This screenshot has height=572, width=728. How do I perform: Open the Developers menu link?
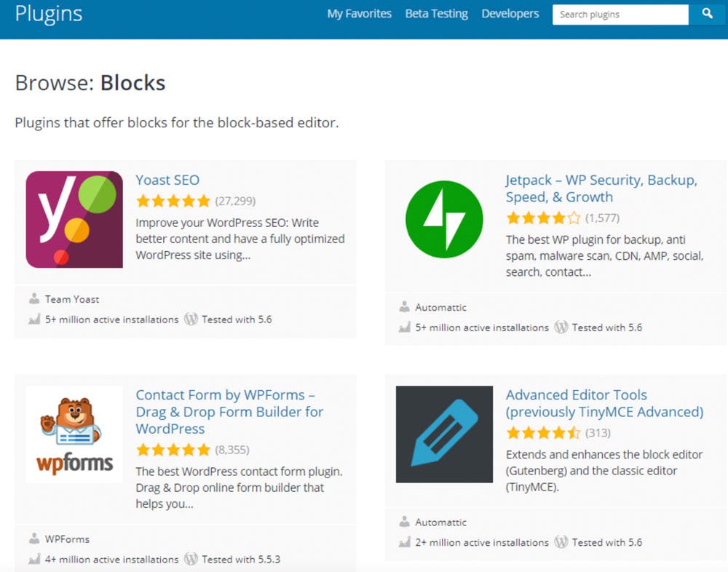(510, 14)
